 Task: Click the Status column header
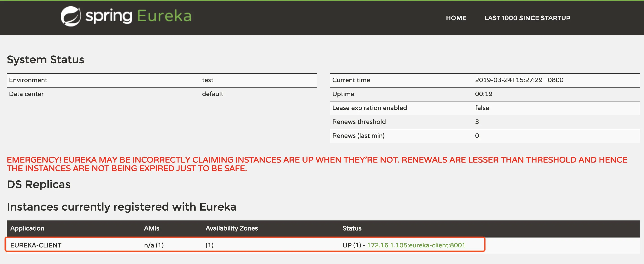[352, 228]
